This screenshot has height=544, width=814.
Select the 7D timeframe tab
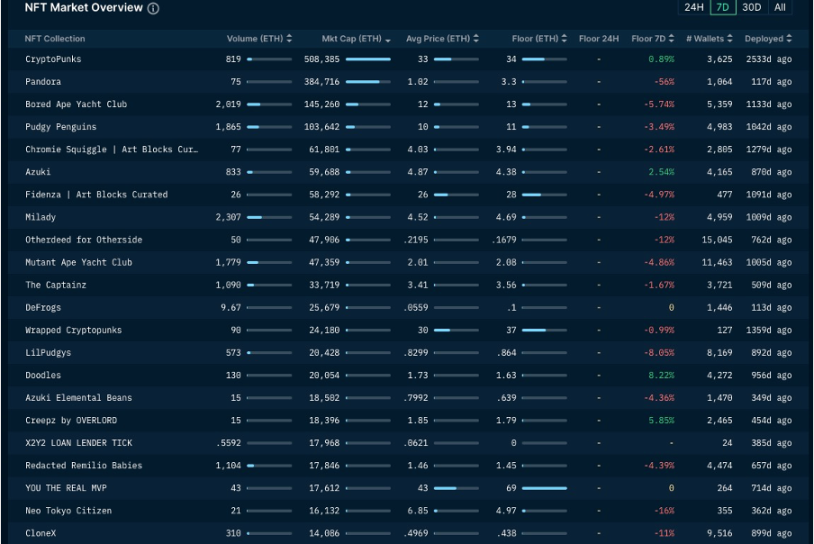[721, 7]
